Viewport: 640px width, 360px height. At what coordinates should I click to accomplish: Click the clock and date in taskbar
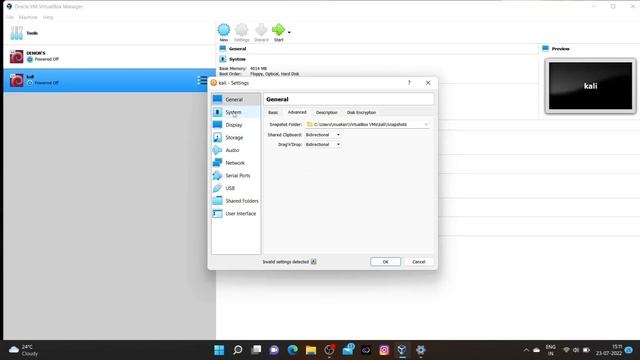[609, 350]
